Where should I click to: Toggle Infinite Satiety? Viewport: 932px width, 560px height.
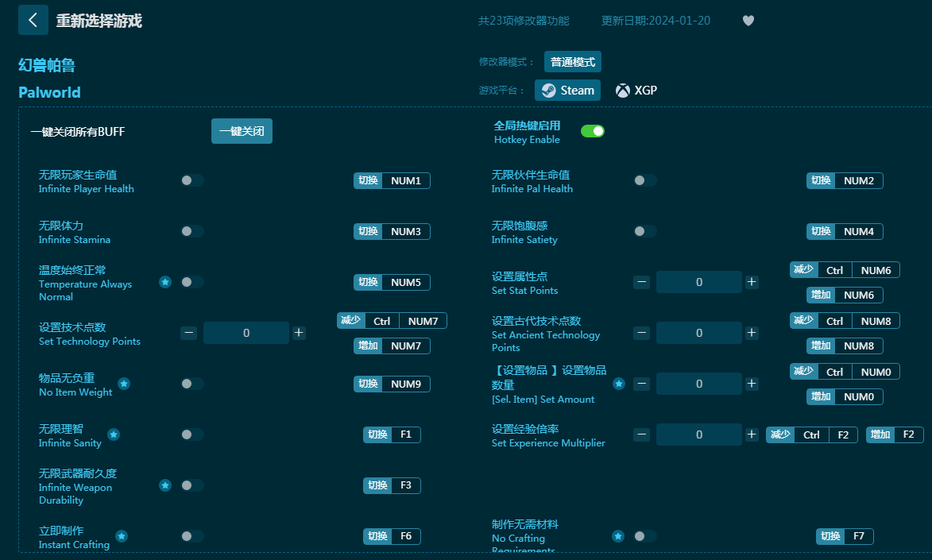coord(645,231)
